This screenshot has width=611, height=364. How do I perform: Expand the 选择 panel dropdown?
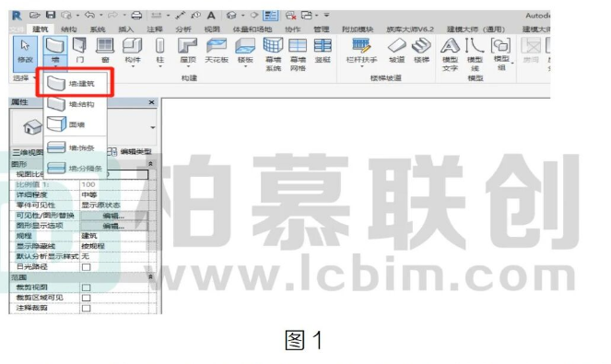tap(35, 78)
